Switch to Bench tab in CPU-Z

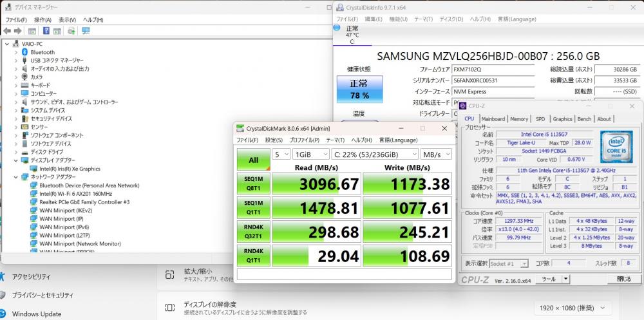[x=584, y=118]
